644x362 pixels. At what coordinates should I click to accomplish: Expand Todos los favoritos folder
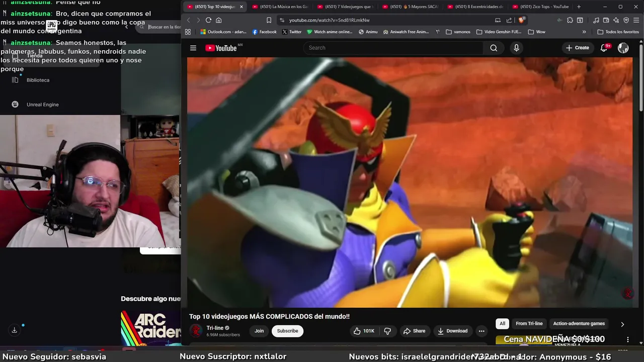point(618,32)
